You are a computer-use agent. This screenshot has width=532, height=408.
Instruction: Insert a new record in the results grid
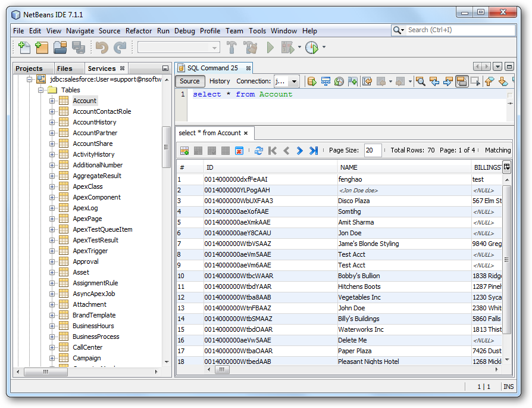[184, 151]
